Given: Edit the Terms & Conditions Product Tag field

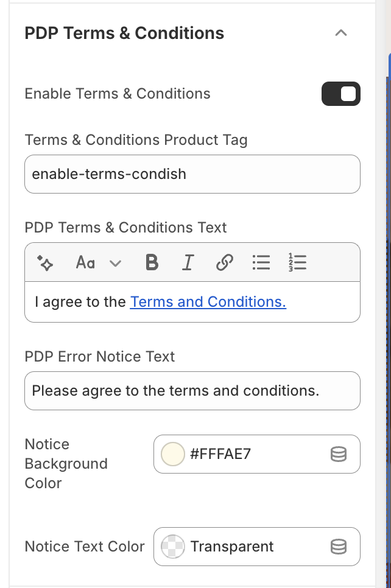Looking at the screenshot, I should coord(192,174).
